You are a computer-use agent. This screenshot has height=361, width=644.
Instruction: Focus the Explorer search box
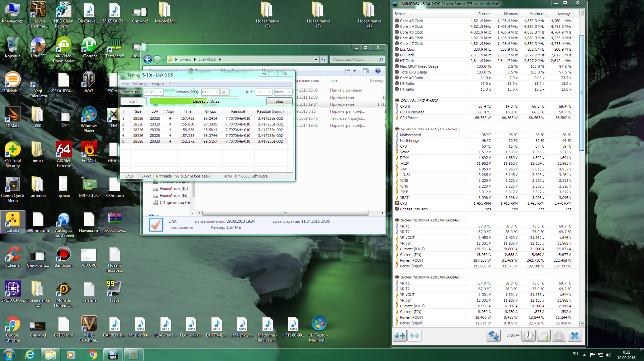coord(357,59)
